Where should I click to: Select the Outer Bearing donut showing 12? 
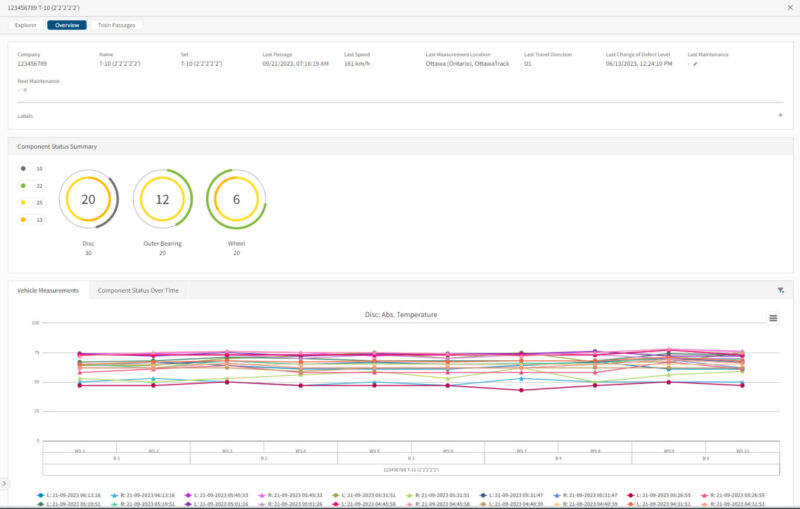click(163, 199)
